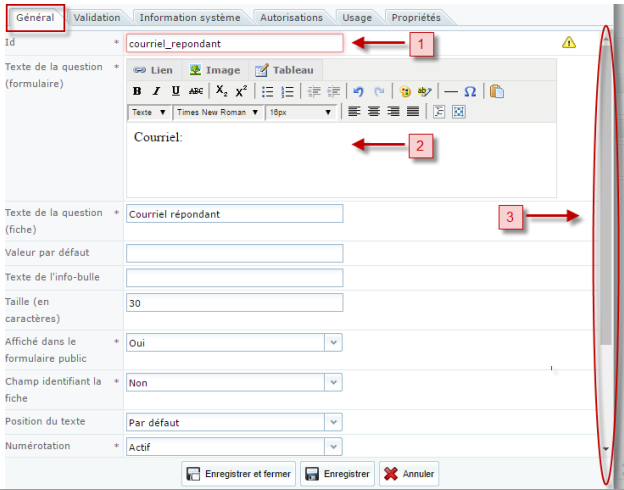
Task: Switch to the Général tab
Action: (35, 18)
